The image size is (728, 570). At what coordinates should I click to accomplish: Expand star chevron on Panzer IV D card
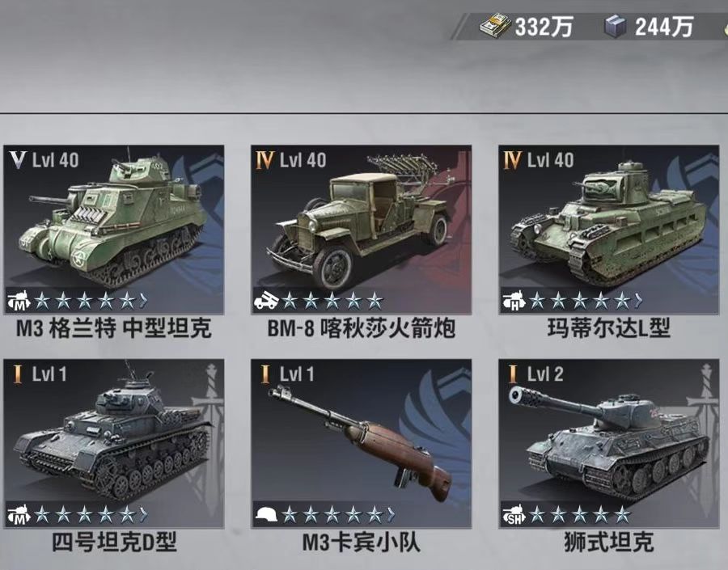(x=143, y=514)
